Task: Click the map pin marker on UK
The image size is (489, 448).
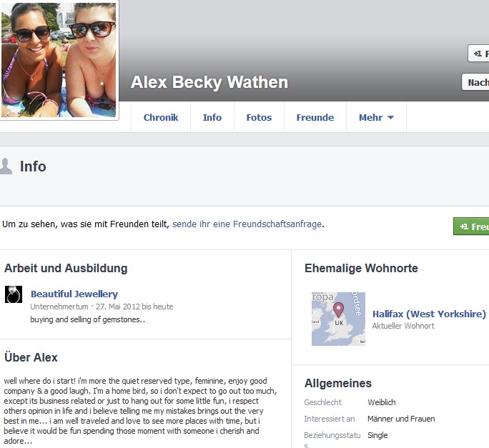Action: [338, 310]
